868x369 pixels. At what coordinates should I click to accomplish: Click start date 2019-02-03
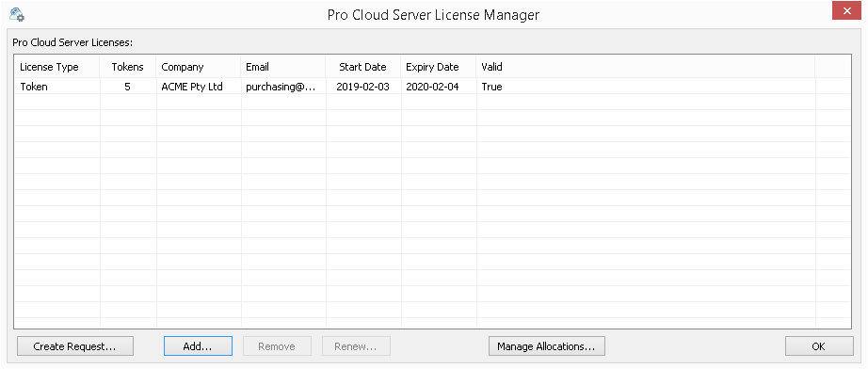coord(363,87)
